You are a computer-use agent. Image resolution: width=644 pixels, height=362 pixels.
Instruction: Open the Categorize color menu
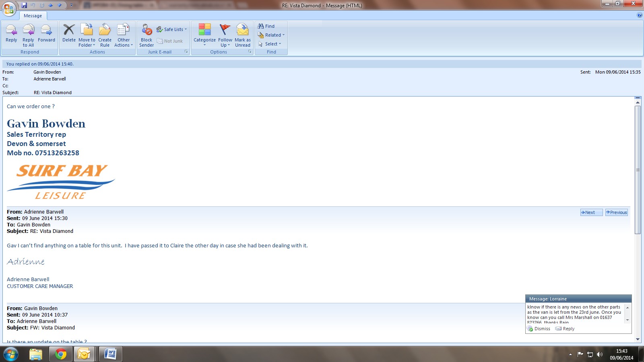click(x=204, y=34)
